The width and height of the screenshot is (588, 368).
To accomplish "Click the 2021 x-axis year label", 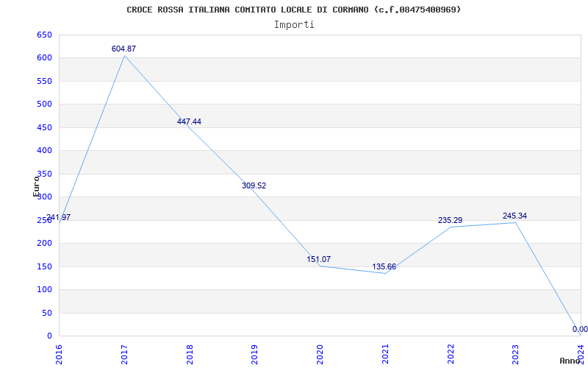I will (385, 354).
